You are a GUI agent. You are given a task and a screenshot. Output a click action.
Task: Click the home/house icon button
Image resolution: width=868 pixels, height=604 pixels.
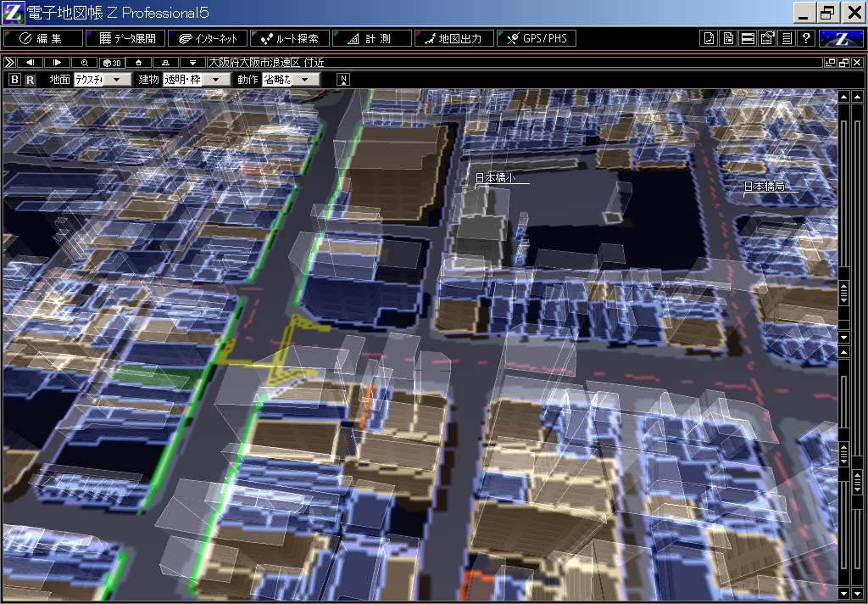(x=138, y=63)
